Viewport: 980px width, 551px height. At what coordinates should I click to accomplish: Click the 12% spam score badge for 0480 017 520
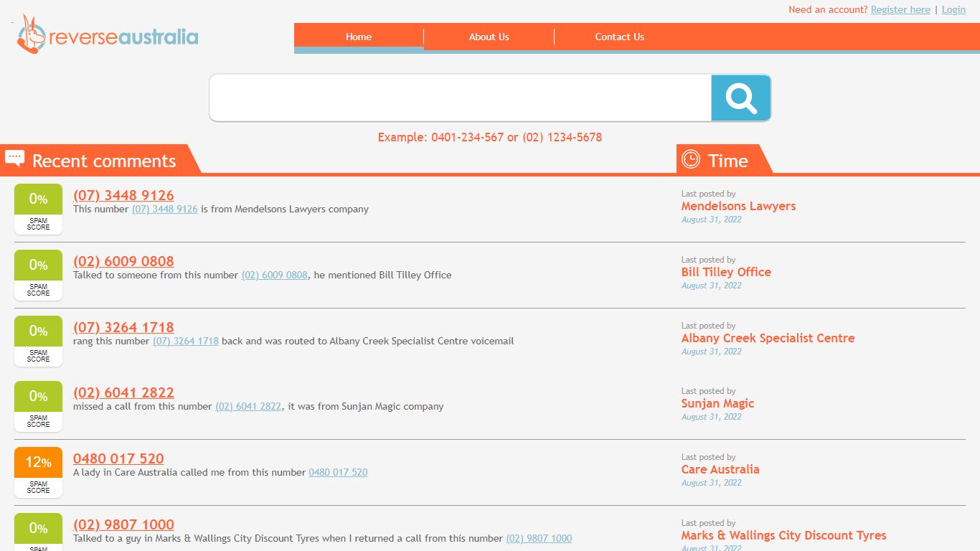click(x=39, y=472)
